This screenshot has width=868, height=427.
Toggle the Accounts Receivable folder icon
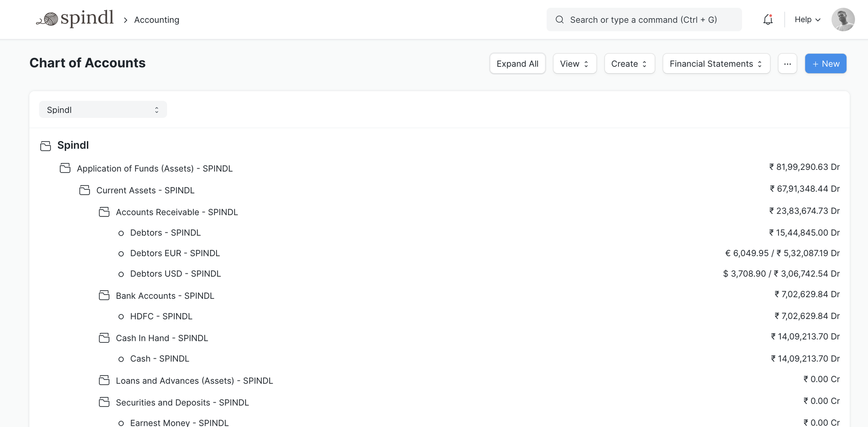(104, 212)
